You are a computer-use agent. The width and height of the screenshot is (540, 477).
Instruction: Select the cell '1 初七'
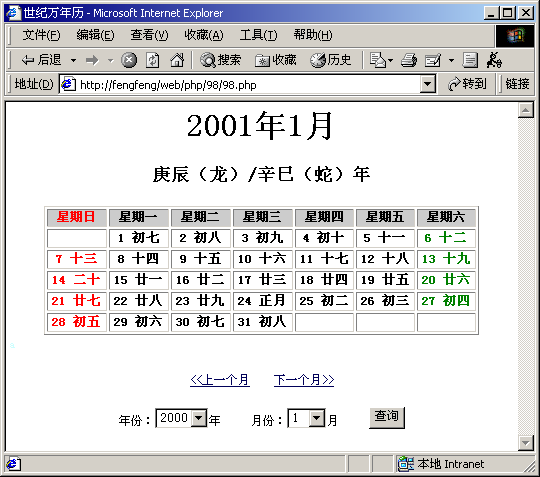coord(138,238)
